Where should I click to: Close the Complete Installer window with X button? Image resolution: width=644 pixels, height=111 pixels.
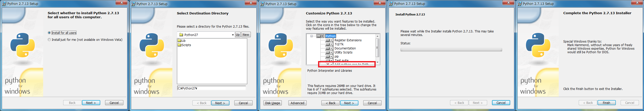[x=637, y=3]
